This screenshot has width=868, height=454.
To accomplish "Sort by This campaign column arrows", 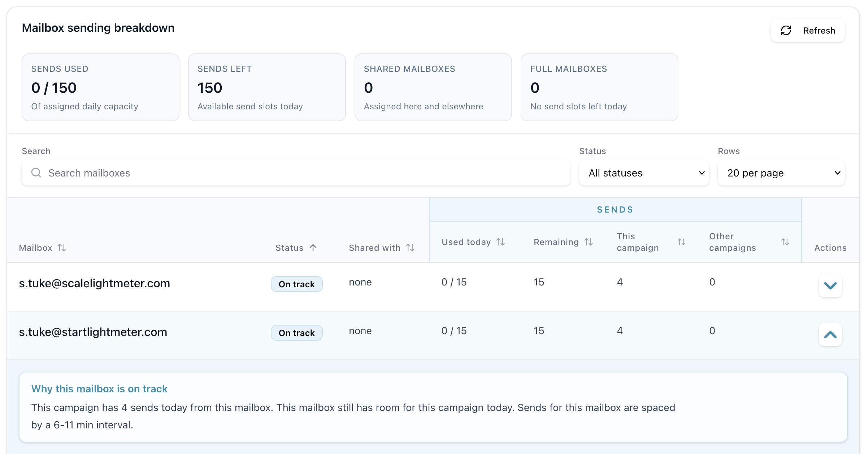I will (x=681, y=242).
